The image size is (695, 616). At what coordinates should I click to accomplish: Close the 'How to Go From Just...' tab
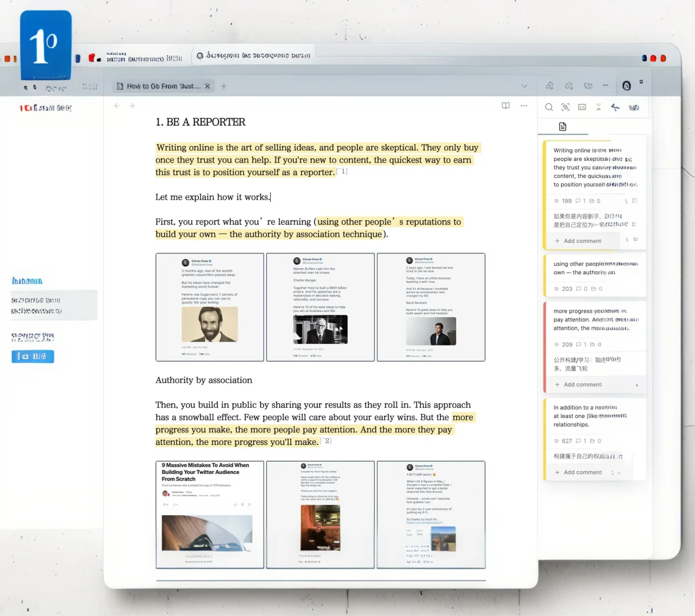coord(208,86)
